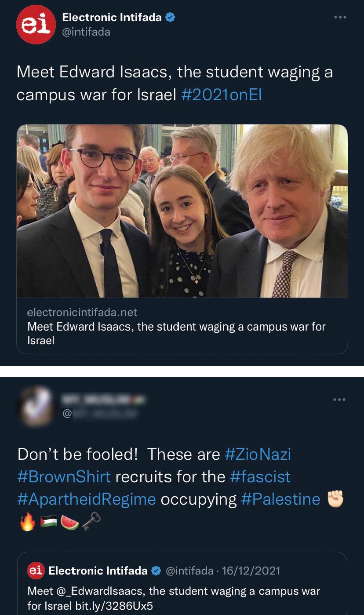
Task: Select the #BrownShirt hashtag
Action: coord(64,477)
